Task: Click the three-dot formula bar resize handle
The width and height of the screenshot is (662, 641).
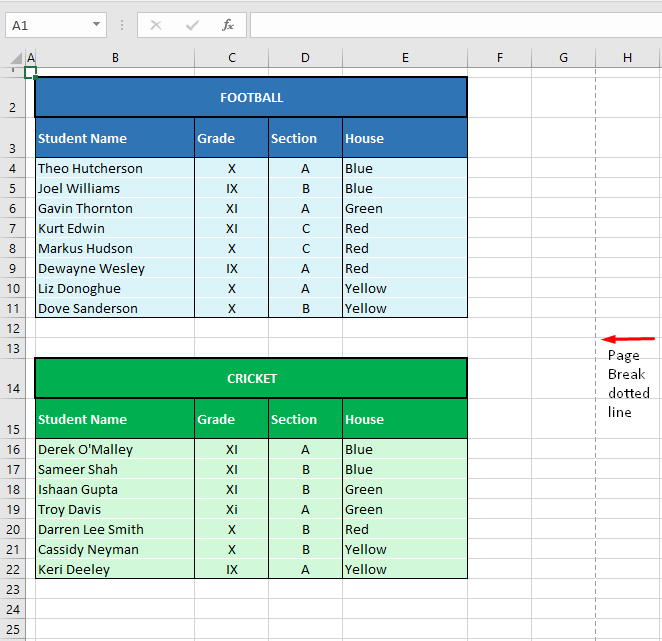Action: click(124, 25)
